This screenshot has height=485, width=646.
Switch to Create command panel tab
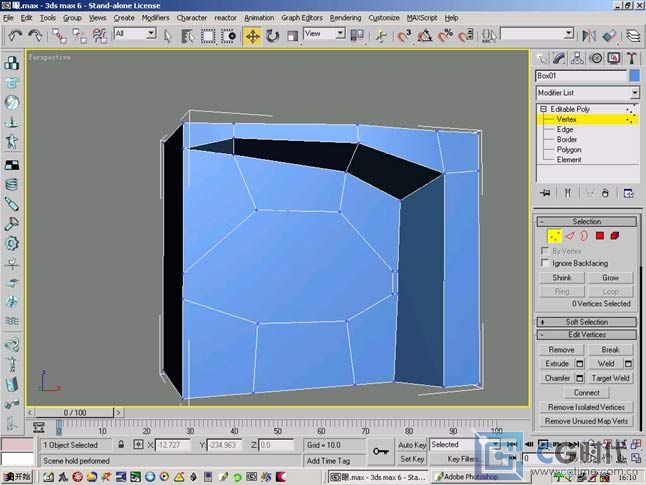point(542,59)
